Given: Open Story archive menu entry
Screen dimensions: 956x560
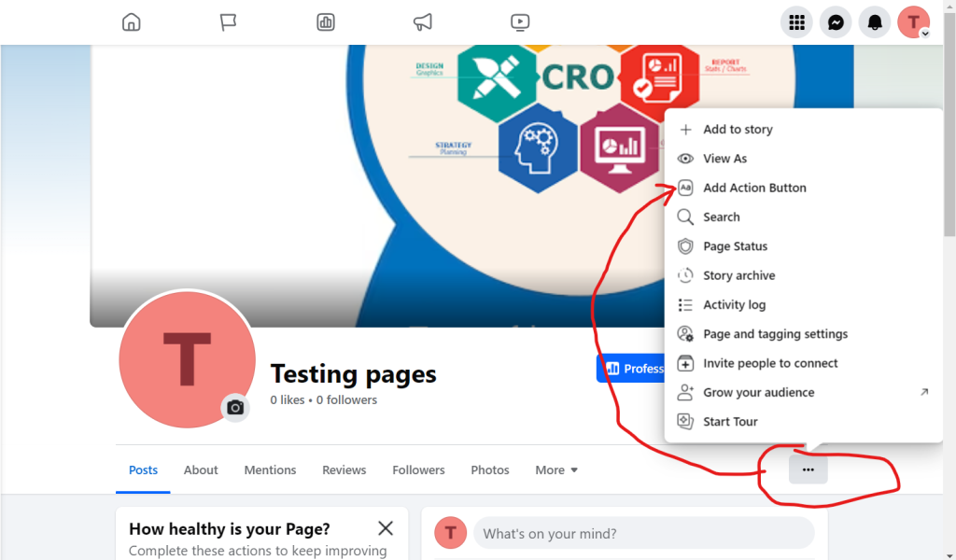Looking at the screenshot, I should click(804, 275).
